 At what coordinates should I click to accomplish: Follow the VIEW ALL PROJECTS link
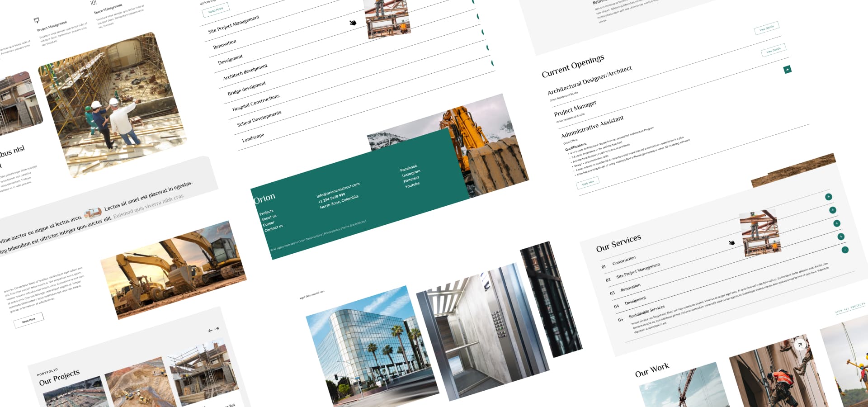click(850, 308)
